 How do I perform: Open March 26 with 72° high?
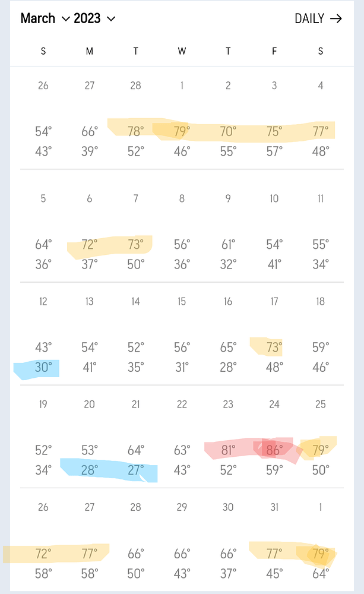pyautogui.click(x=43, y=541)
